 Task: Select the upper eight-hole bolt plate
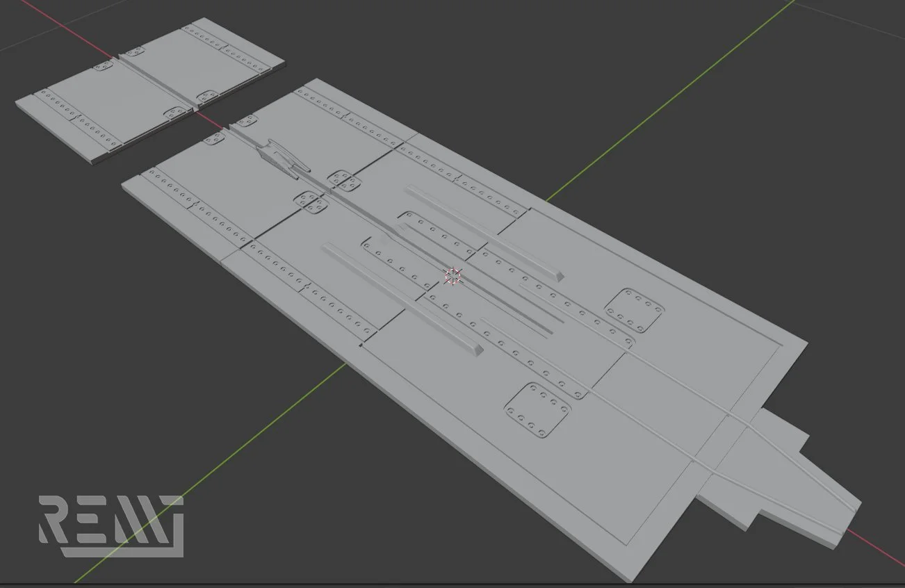(633, 311)
